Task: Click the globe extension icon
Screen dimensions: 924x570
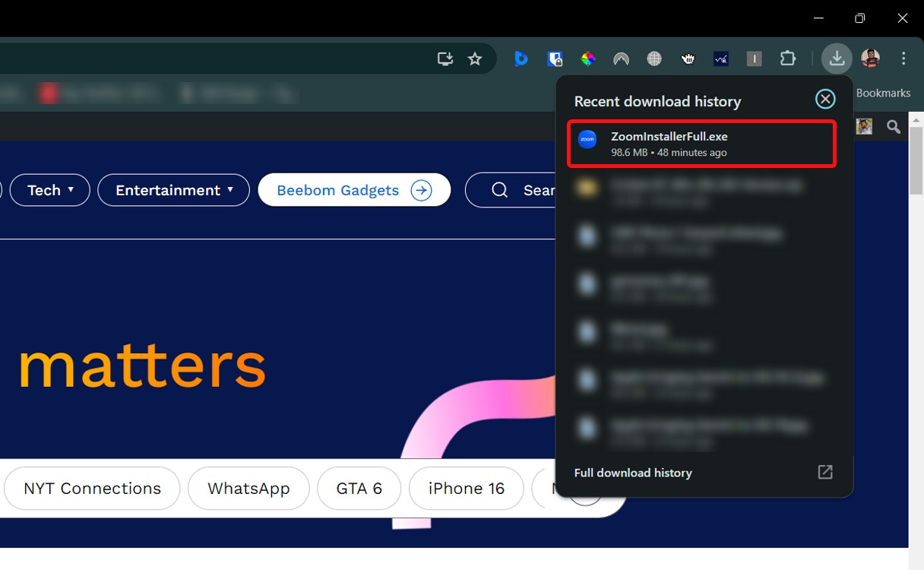Action: point(653,59)
